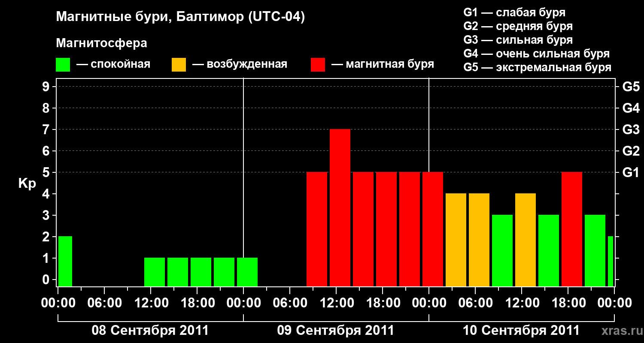Select the tallest red Kp 7 bar
Screen dimensions: 644x343
point(340,208)
